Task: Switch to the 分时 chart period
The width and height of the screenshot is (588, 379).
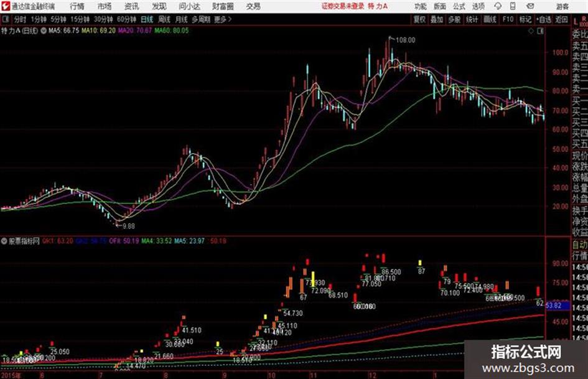Action: point(20,19)
